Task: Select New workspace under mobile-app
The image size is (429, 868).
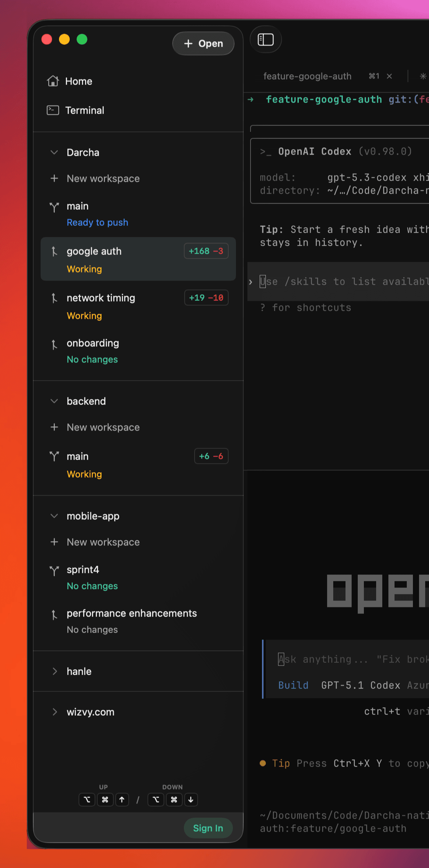Action: (103, 542)
